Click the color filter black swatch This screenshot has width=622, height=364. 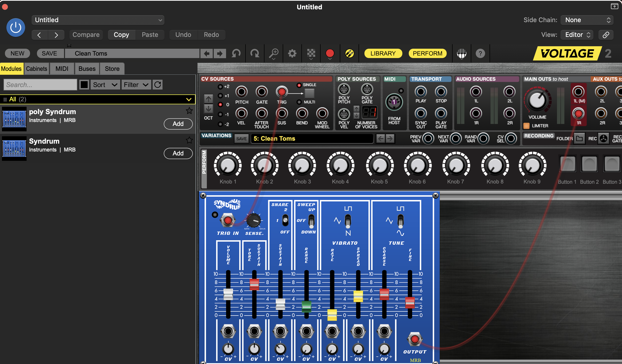84,85
